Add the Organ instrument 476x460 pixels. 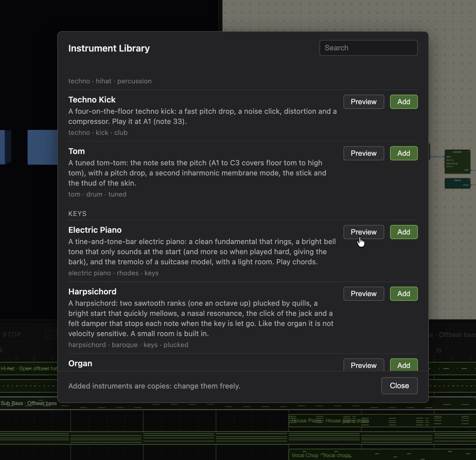tap(404, 365)
